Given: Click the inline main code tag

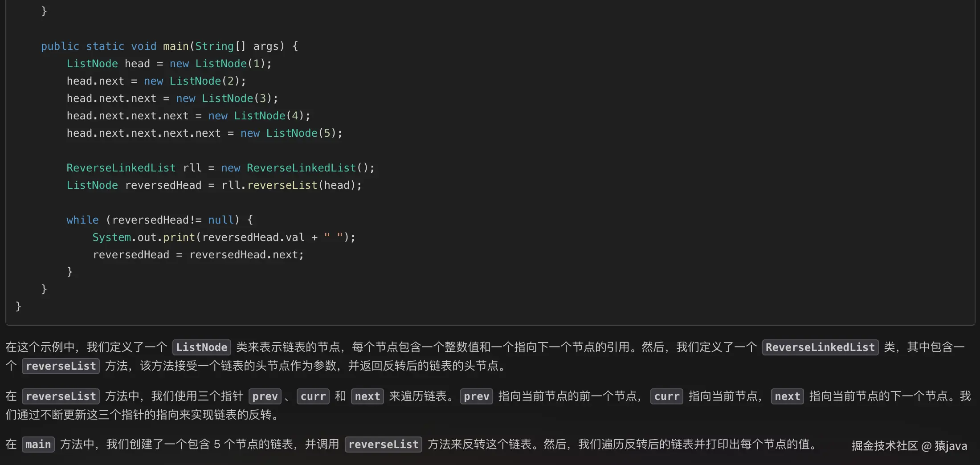Looking at the screenshot, I should click(x=38, y=444).
